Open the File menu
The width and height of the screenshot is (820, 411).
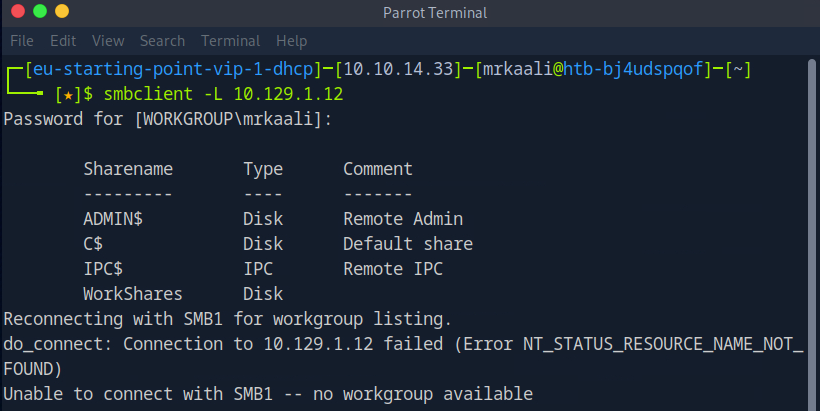click(22, 41)
